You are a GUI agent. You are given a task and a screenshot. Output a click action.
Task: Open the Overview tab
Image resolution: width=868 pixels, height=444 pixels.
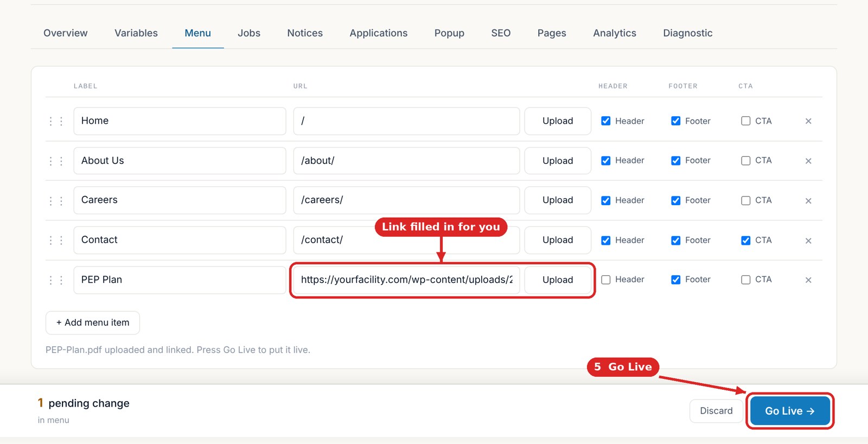65,33
